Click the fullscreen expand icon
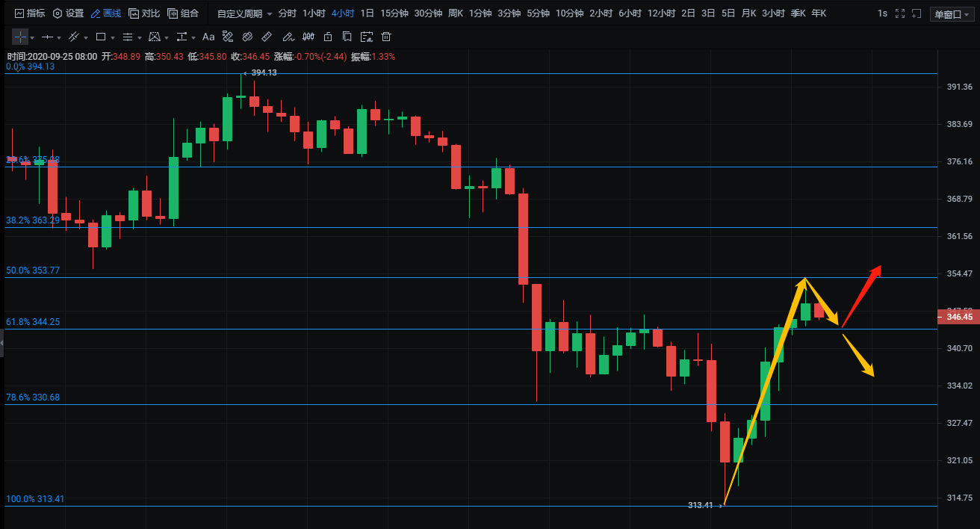The image size is (980, 529). pyautogui.click(x=900, y=13)
